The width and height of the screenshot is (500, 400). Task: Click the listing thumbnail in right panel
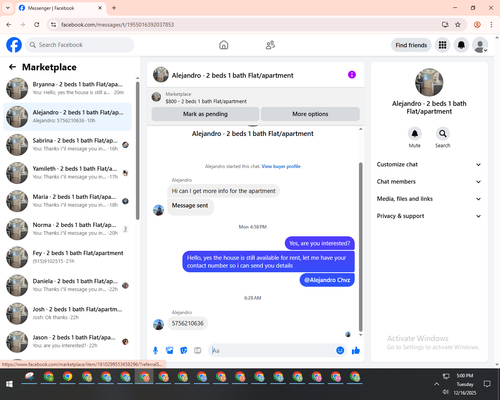pos(429,82)
